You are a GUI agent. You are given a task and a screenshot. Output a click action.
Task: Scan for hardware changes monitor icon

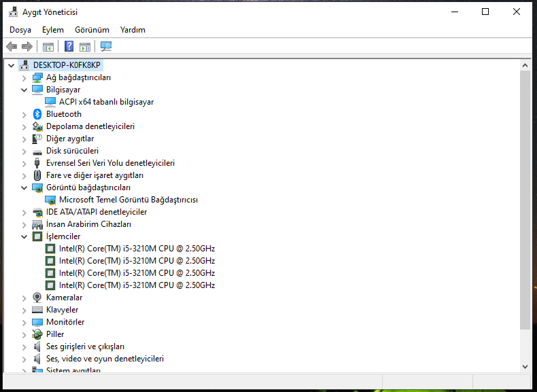tap(106, 47)
